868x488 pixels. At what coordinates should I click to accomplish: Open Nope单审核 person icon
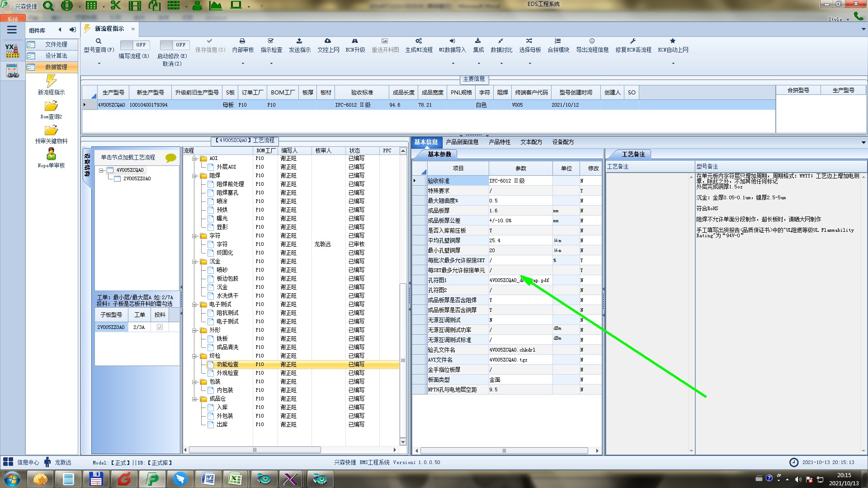(51, 154)
